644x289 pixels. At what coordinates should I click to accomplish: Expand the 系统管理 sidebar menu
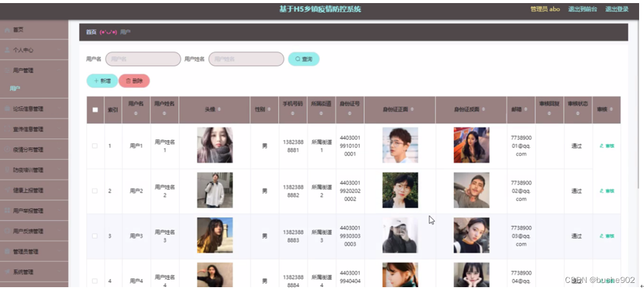click(x=34, y=272)
